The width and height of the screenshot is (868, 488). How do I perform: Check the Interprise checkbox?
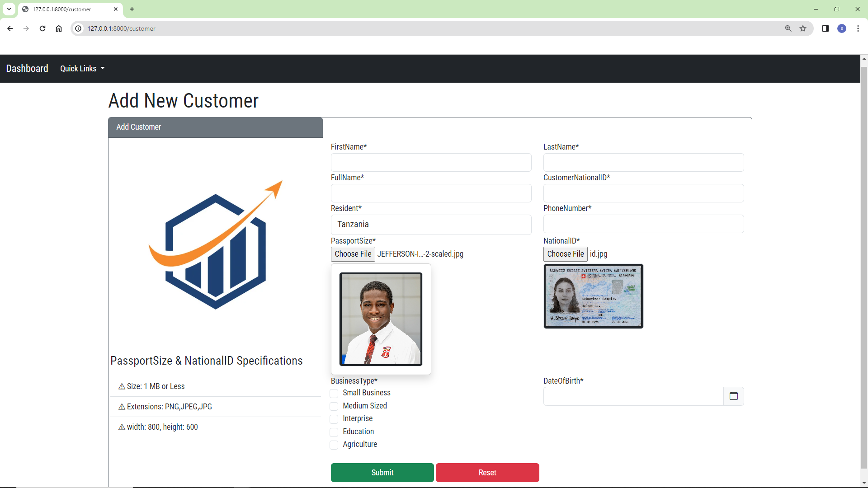(x=334, y=419)
